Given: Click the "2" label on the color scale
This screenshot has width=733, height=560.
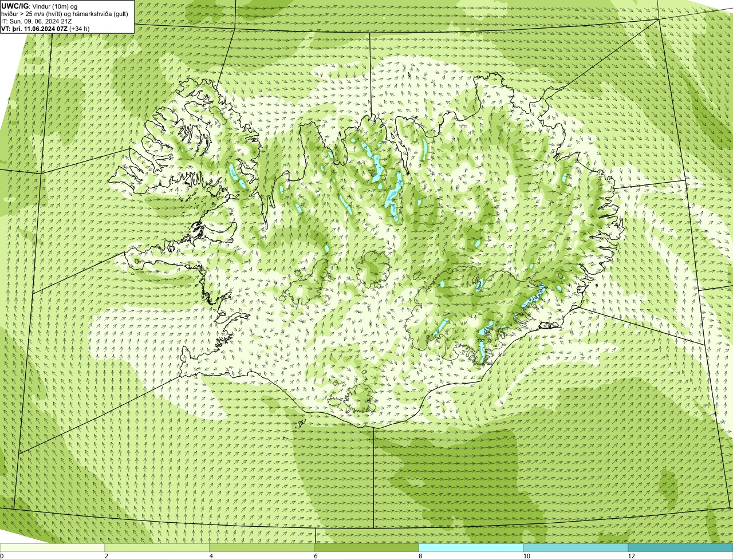Looking at the screenshot, I should (107, 556).
